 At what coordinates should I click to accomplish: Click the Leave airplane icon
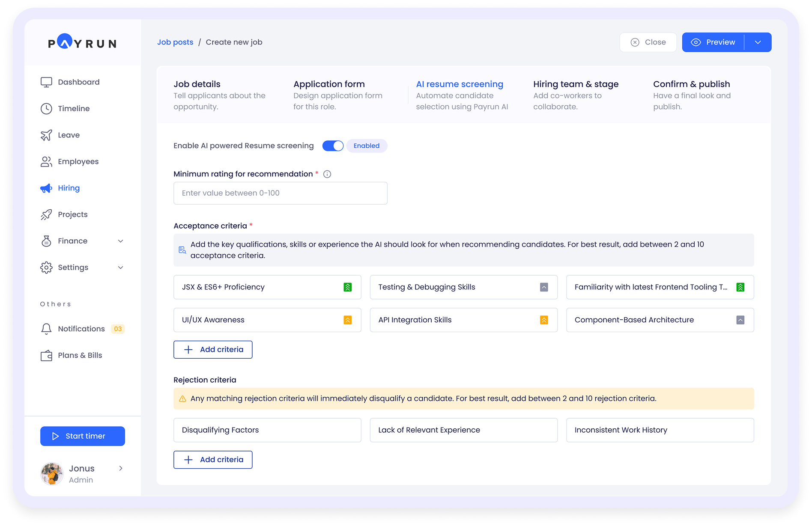[46, 135]
